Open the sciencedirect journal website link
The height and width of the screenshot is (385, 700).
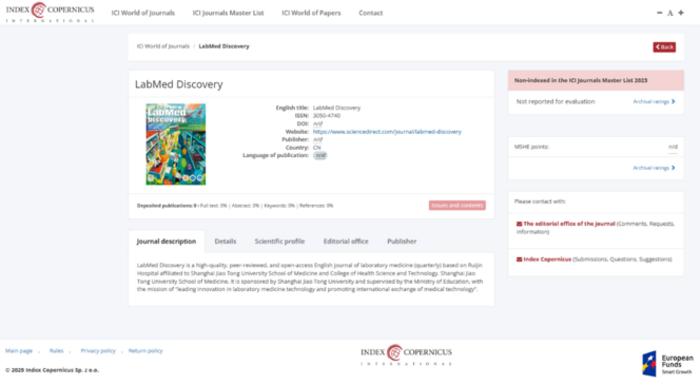point(387,132)
